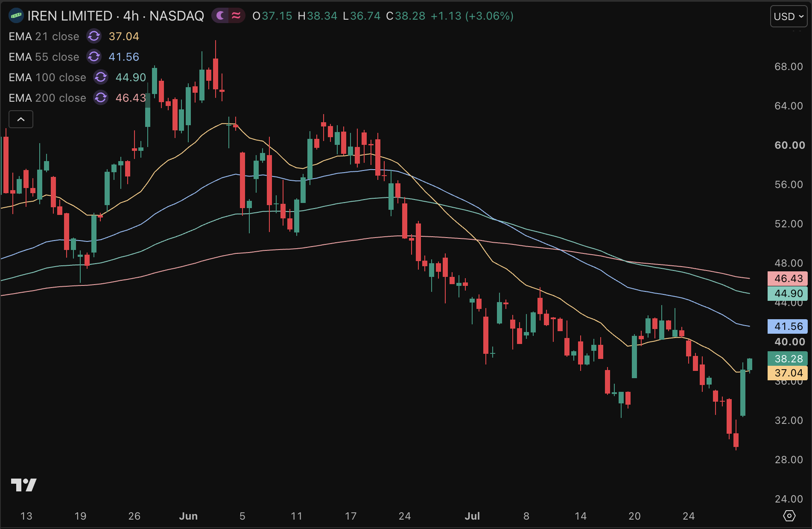Select the EMA 200 close indicator label
Viewport: 812px width, 529px height.
[x=47, y=98]
